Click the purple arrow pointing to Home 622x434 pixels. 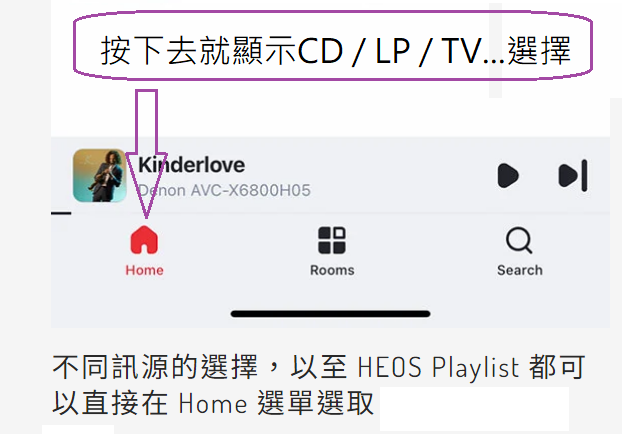coord(146,154)
